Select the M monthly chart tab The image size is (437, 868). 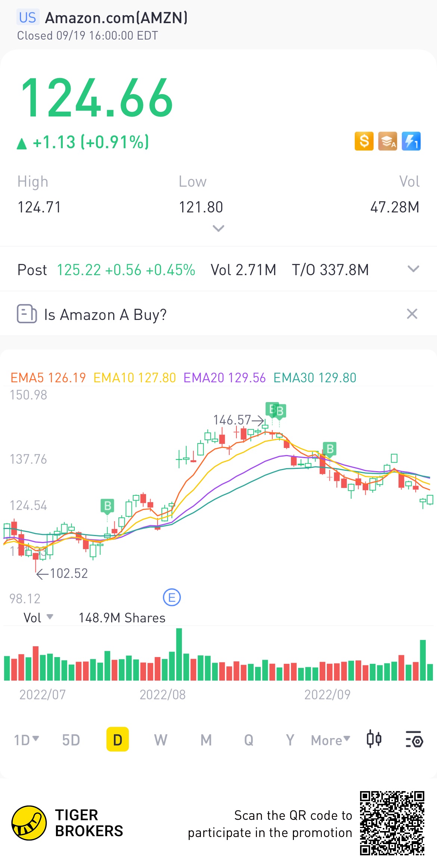(206, 740)
